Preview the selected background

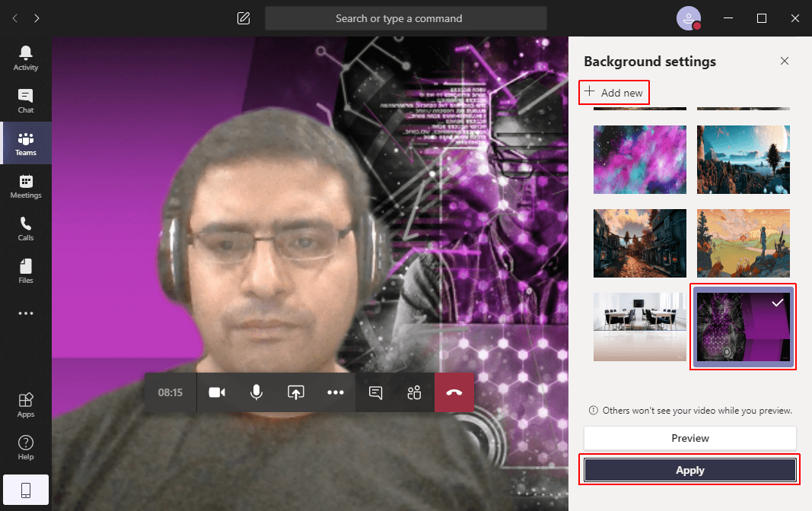[689, 438]
